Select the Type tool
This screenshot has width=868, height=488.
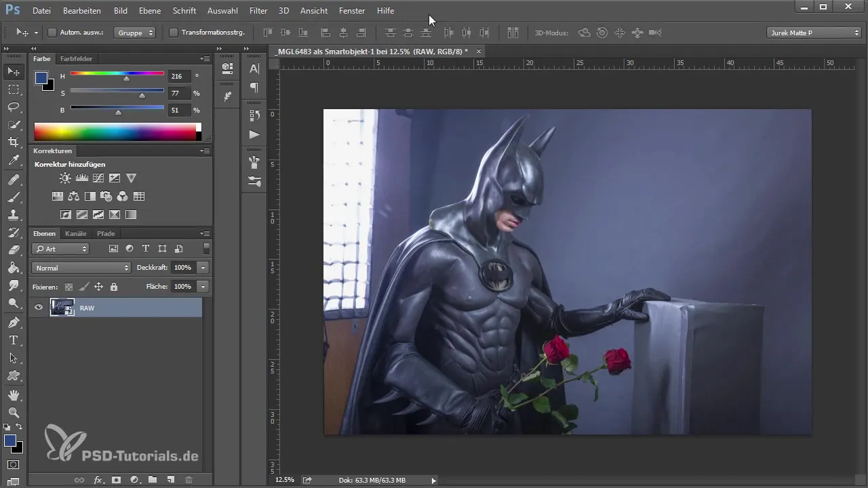[14, 340]
